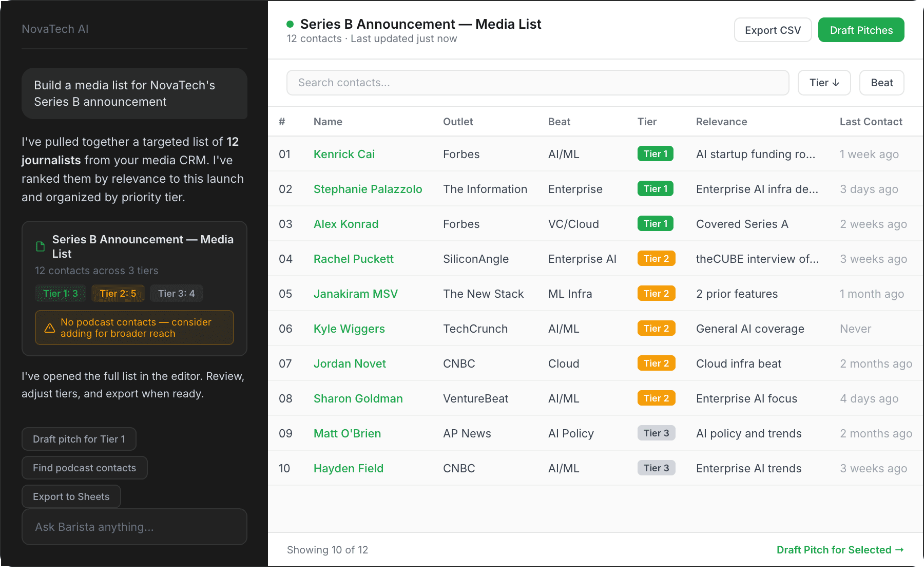The image size is (924, 575).
Task: Open contact Kenrick Cai
Action: click(344, 154)
